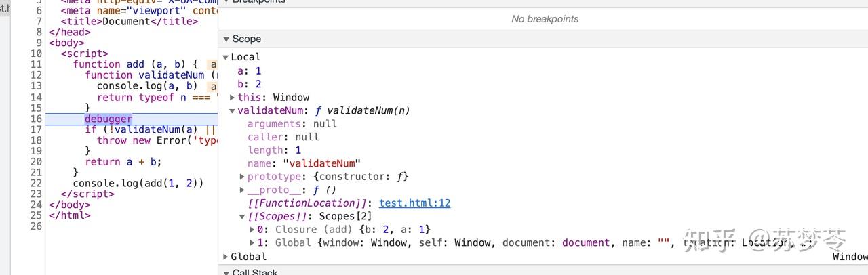The height and width of the screenshot is (275, 868).
Task: Expand the '1: Global' scopes entry
Action: [252, 242]
